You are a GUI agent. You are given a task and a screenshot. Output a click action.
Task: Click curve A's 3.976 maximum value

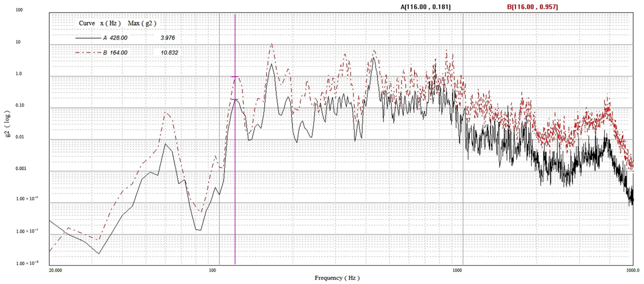point(167,38)
